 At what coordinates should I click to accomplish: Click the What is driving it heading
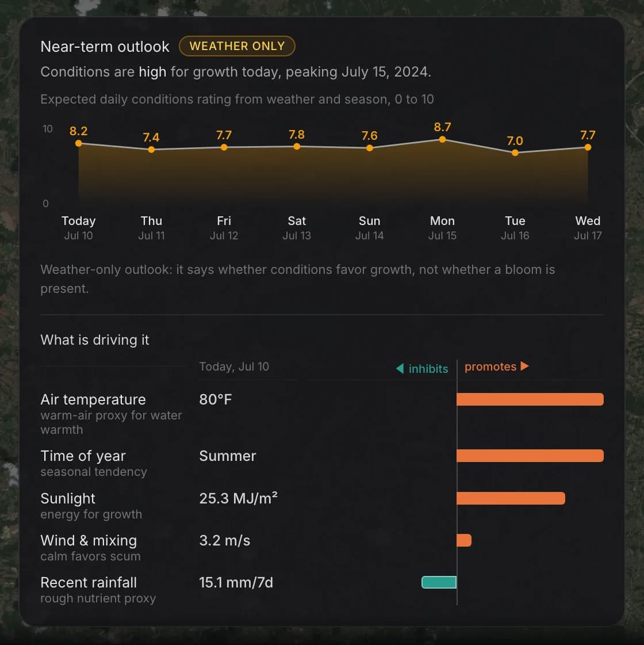click(x=94, y=340)
